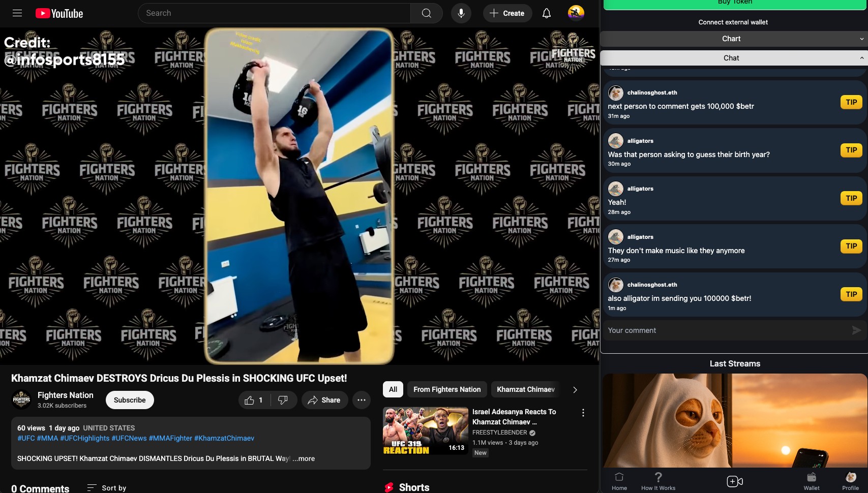The image size is (868, 493).
Task: Tip the birth year comment
Action: coord(851,150)
